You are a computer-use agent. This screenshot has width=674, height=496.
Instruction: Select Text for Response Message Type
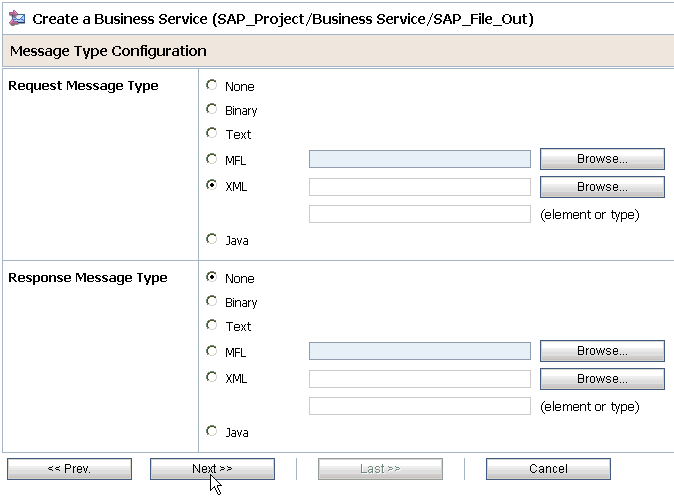click(x=211, y=325)
